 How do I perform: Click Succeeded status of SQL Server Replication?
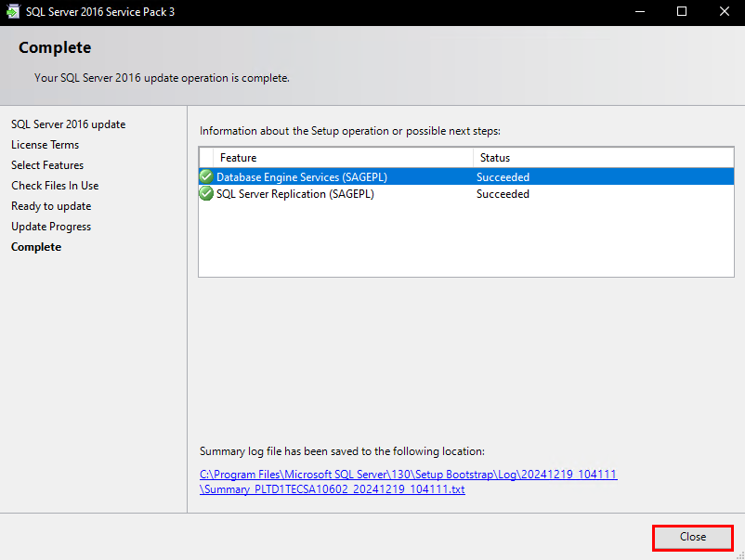tap(503, 194)
